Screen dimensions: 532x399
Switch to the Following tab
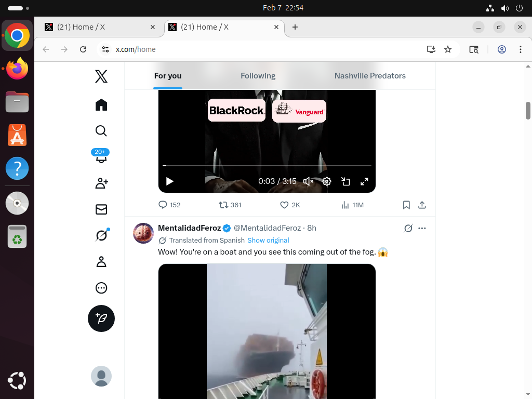pos(258,76)
